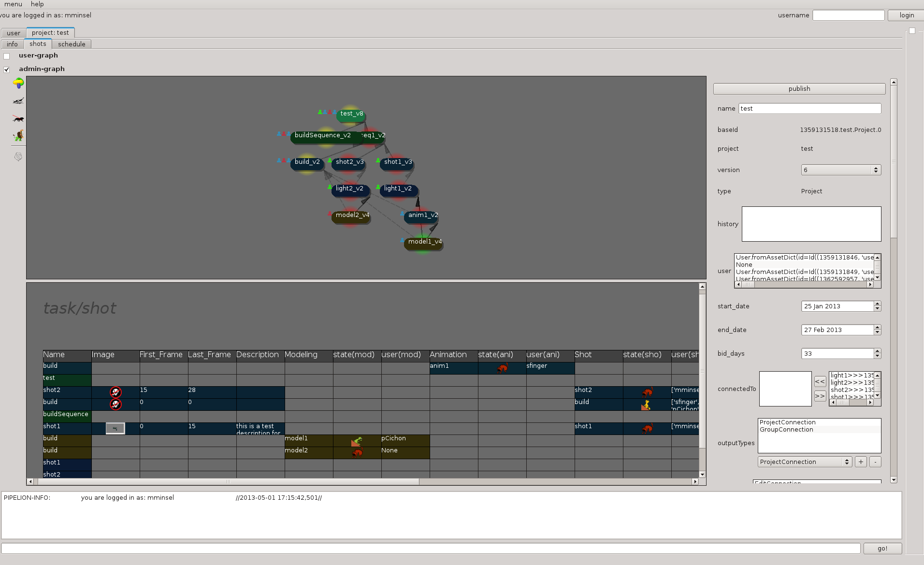Click the task table horizontal scrollbar
The height and width of the screenshot is (565, 924).
click(362, 481)
